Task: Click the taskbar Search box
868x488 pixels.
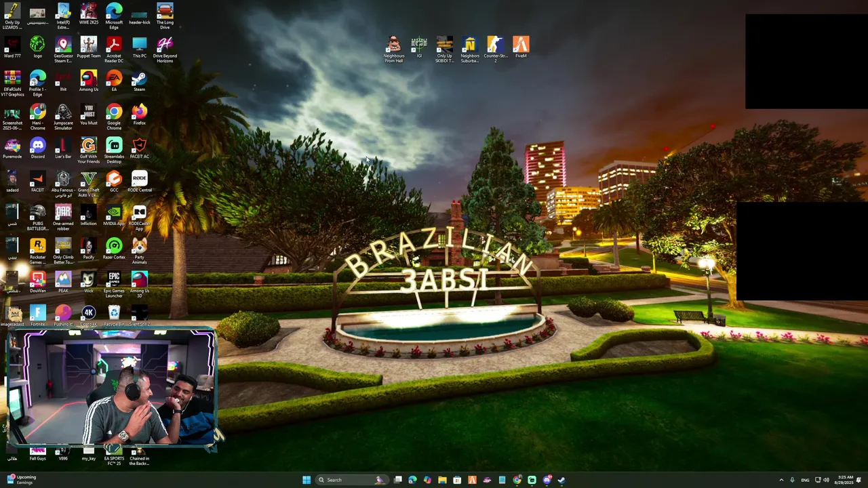Action: 351,480
